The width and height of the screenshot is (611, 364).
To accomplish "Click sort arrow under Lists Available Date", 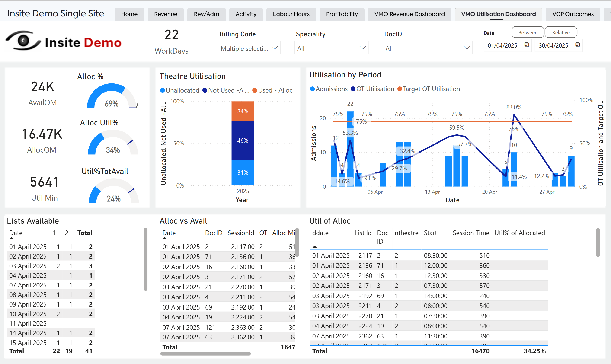I will pyautogui.click(x=12, y=238).
